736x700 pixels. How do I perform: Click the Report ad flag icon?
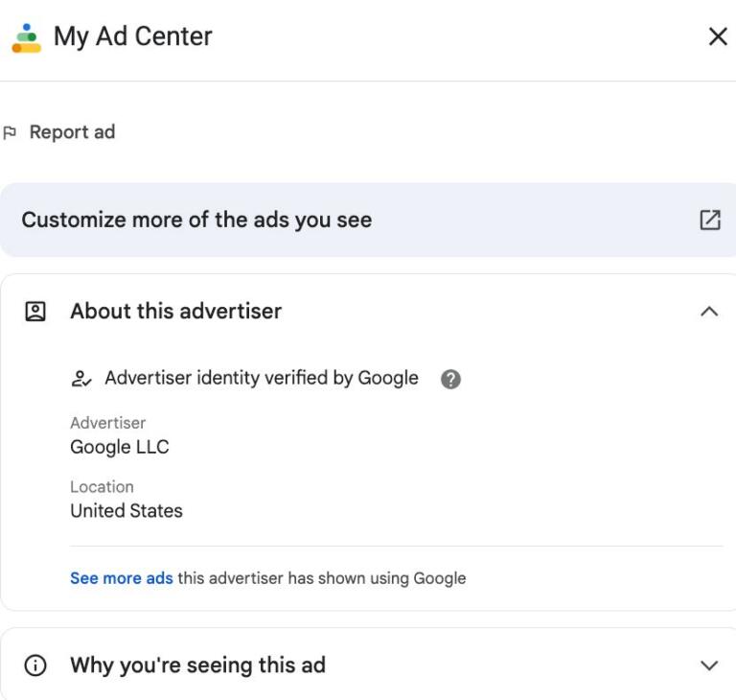coord(10,133)
